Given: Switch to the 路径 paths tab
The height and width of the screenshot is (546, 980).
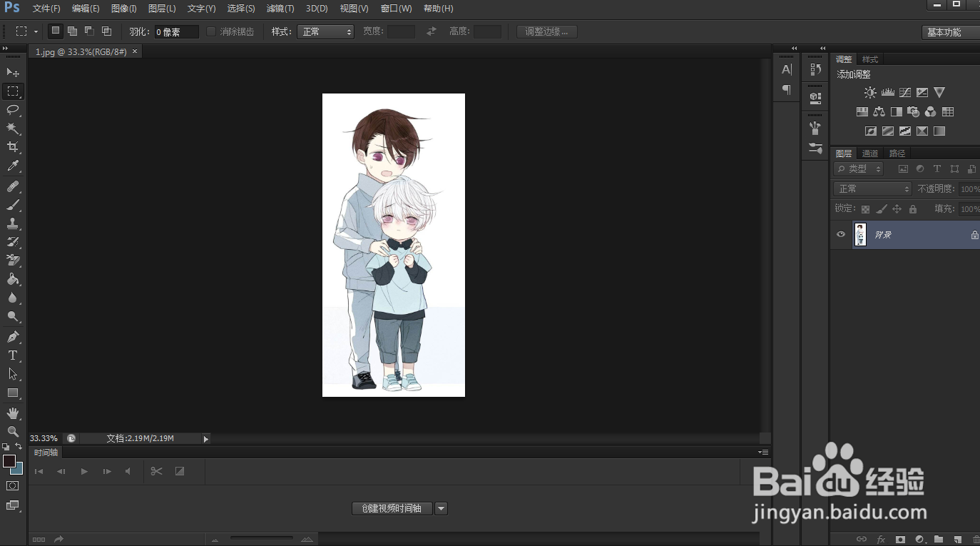Looking at the screenshot, I should 897,153.
